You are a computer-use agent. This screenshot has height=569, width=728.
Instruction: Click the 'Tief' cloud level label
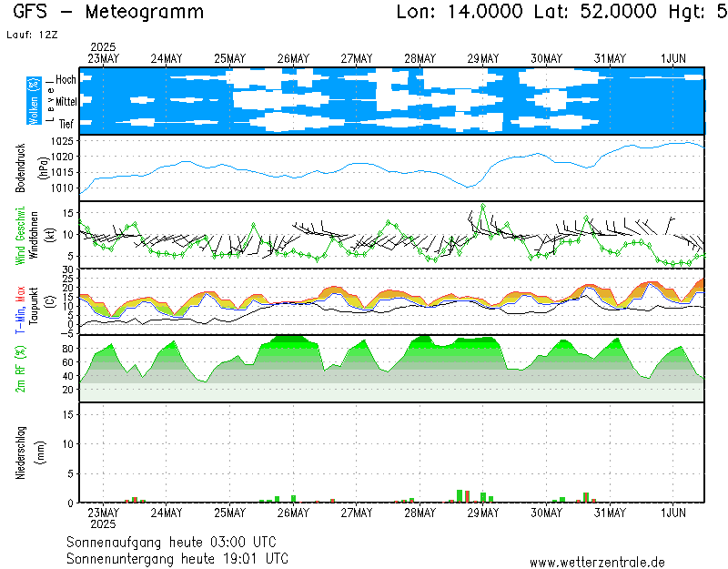tap(66, 124)
